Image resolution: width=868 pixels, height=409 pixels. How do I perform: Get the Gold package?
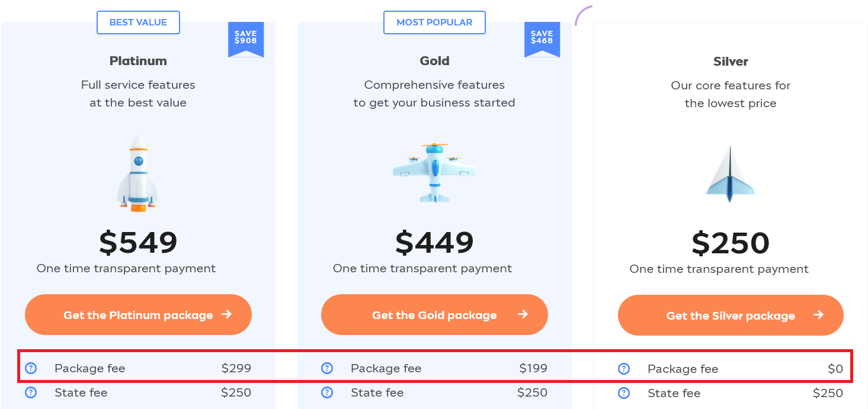pyautogui.click(x=434, y=314)
